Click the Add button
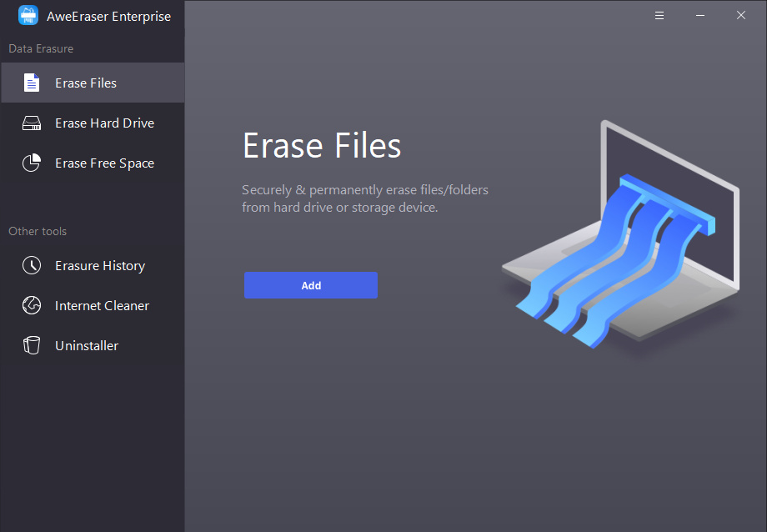767x532 pixels. (310, 284)
